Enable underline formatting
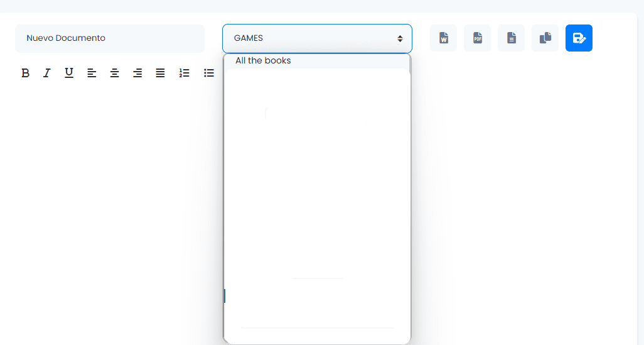 [x=69, y=73]
